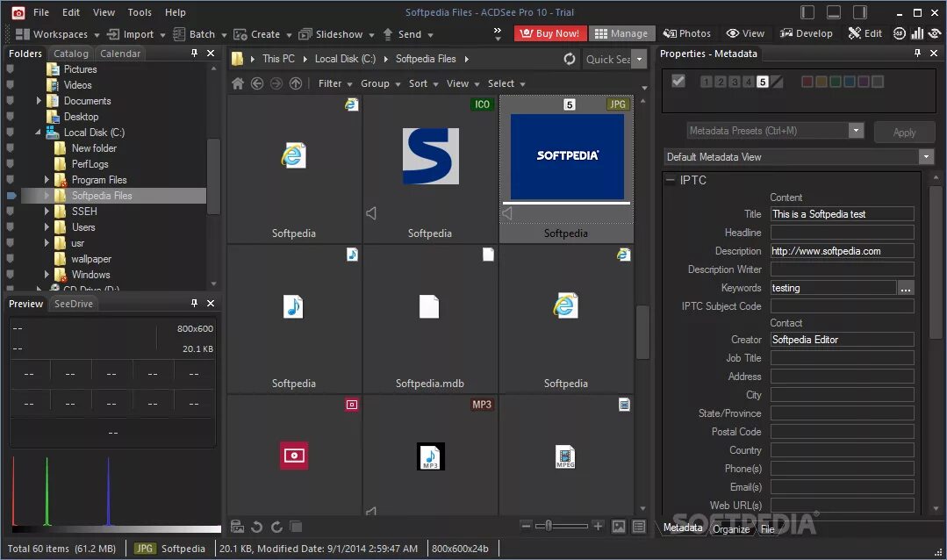Click the Home folder icon
Screen dimensions: 947x560
click(x=238, y=83)
